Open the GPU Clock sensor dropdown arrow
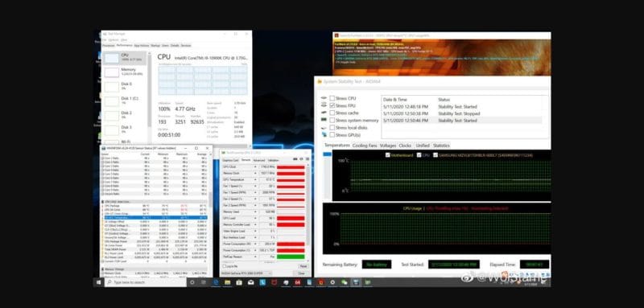 pyautogui.click(x=255, y=167)
